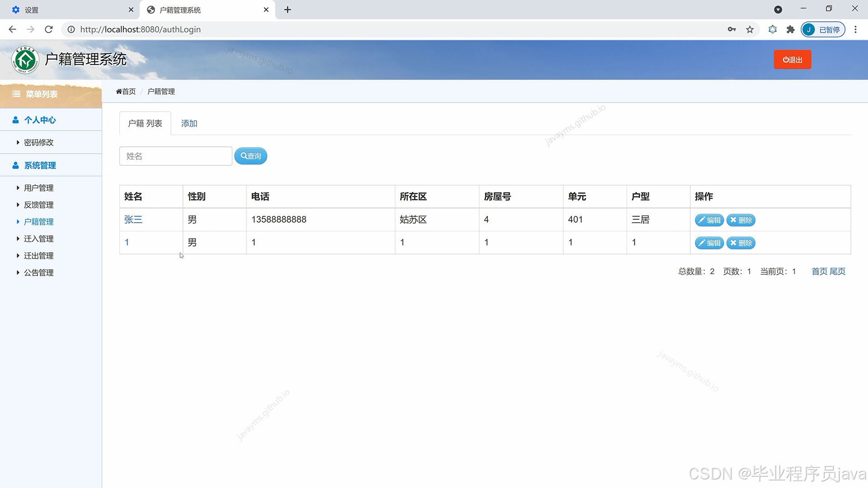The width and height of the screenshot is (868, 488).
Task: Open 张三 name link
Action: point(133,220)
